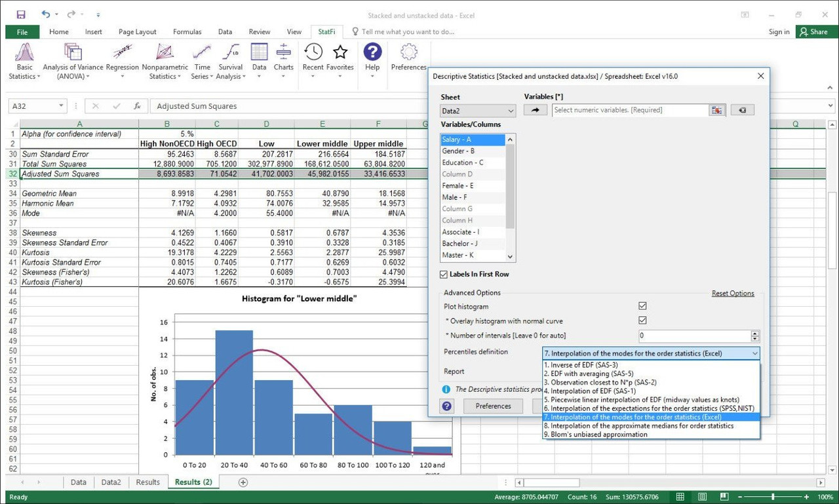Viewport: 839px width, 504px height.
Task: Open Nonparametric Statistics menu
Action: click(165, 62)
